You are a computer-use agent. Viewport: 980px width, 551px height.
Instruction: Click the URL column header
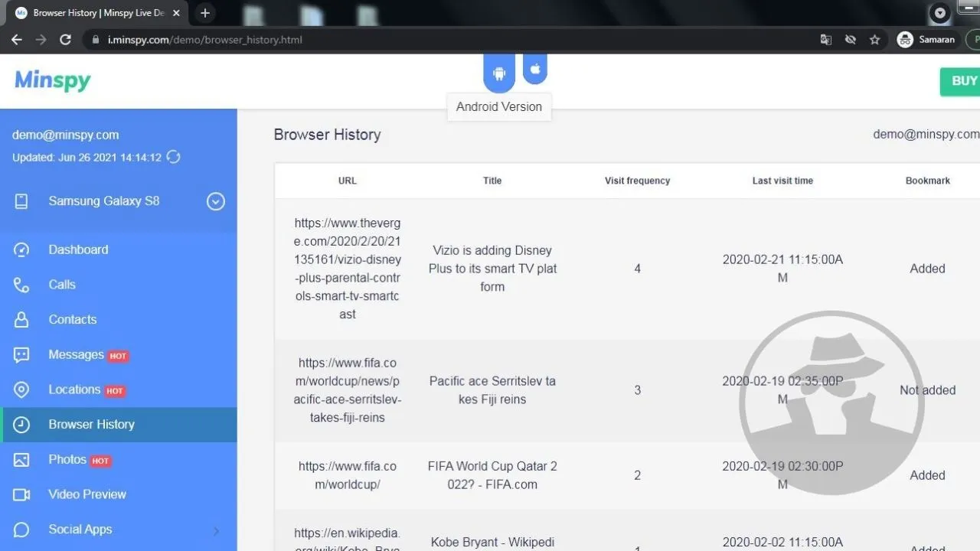click(x=348, y=181)
